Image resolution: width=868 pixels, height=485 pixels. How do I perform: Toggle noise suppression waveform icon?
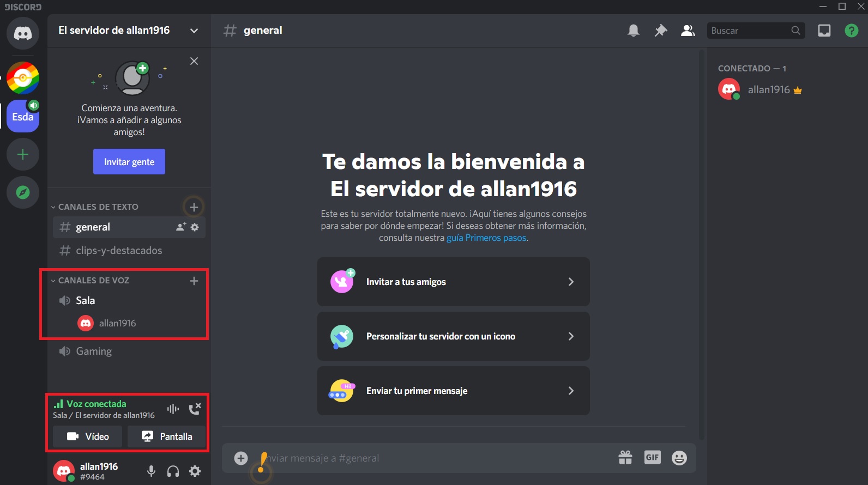[x=173, y=409]
